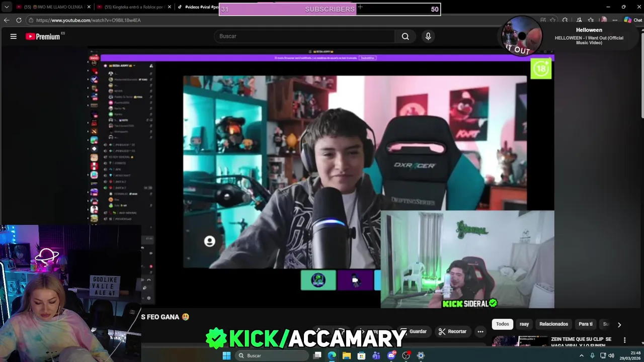Image resolution: width=644 pixels, height=362 pixels.
Task: Click the YouTube search magnifier button
Action: click(405, 36)
